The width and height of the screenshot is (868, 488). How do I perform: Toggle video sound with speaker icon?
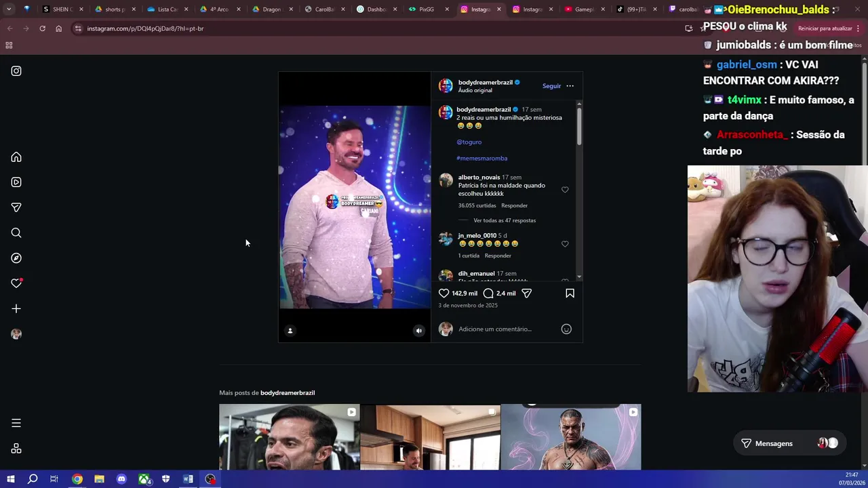coord(418,331)
